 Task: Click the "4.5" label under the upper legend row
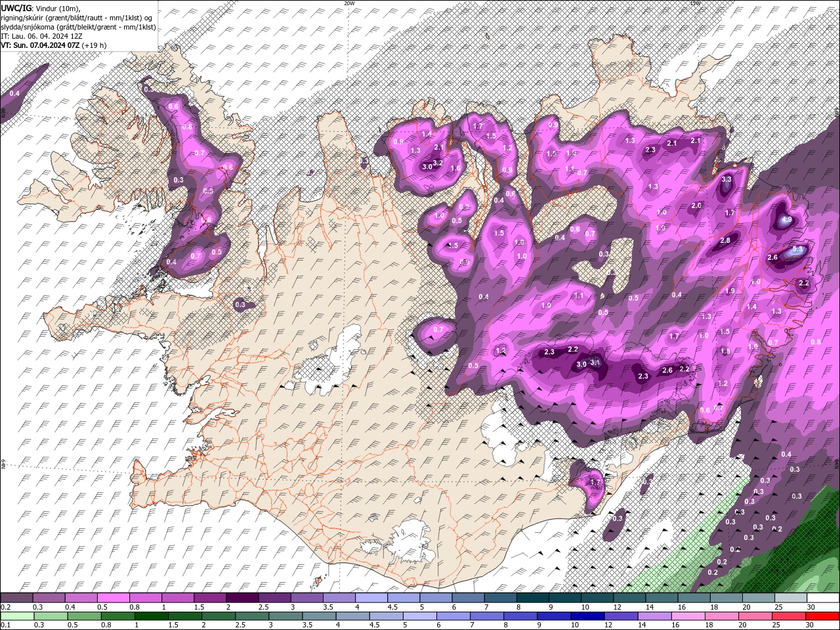click(392, 608)
